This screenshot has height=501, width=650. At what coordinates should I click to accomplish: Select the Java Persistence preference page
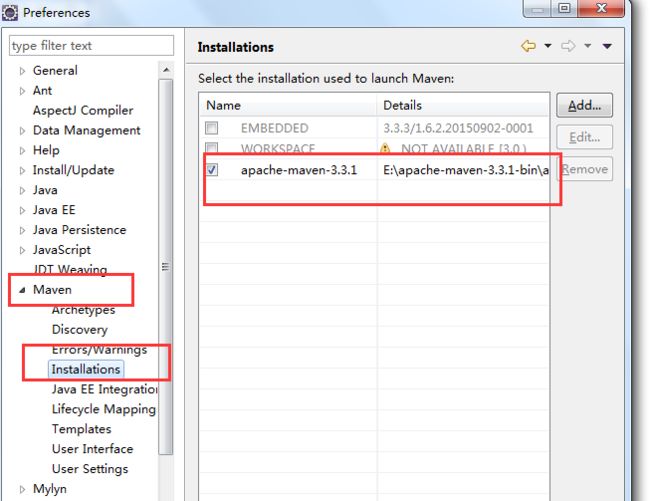click(79, 230)
